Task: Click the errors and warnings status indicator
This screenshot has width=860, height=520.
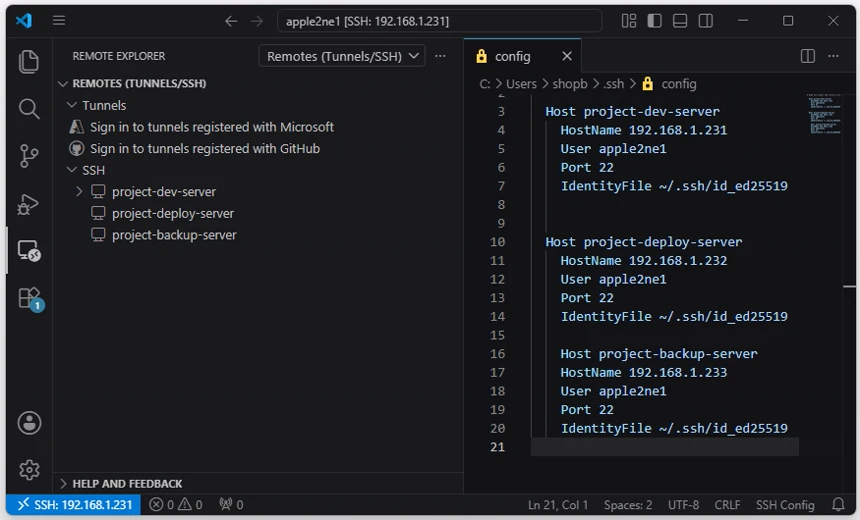Action: 176,504
